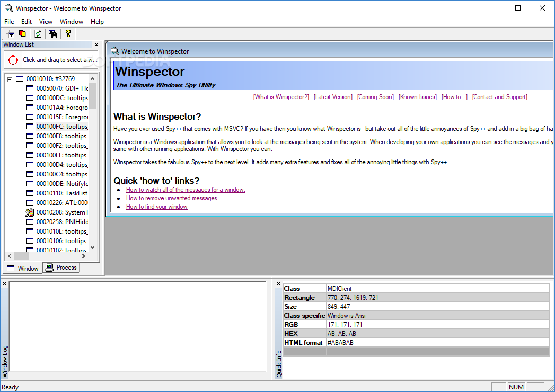Click the window icon of 00010010: #32769

(x=20, y=78)
